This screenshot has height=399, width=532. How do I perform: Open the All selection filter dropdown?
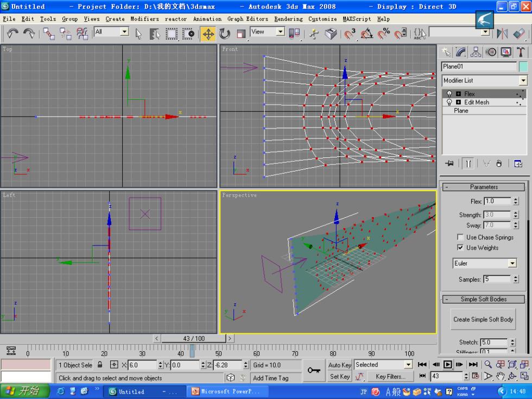[111, 31]
